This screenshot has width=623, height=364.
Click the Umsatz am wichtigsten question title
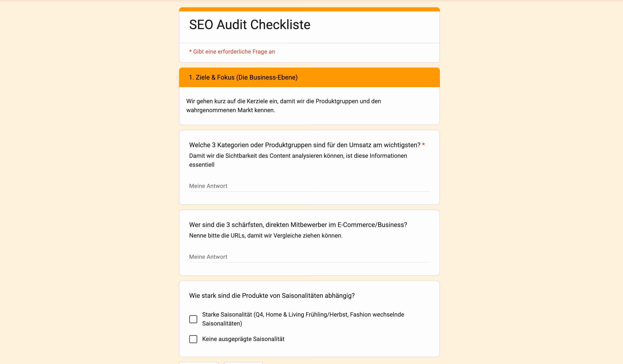[x=305, y=145]
